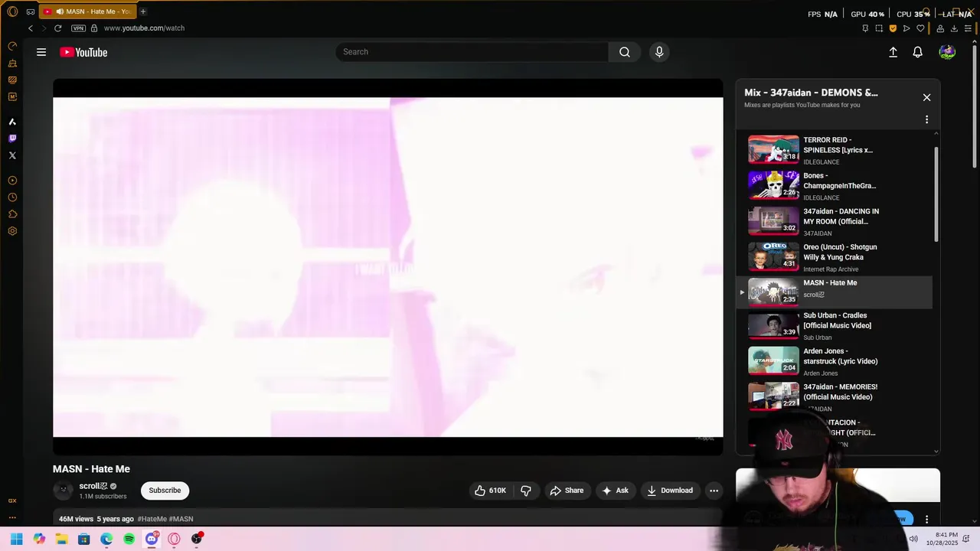This screenshot has width=980, height=551.
Task: Open the Windows Start button
Action: pos(16,539)
